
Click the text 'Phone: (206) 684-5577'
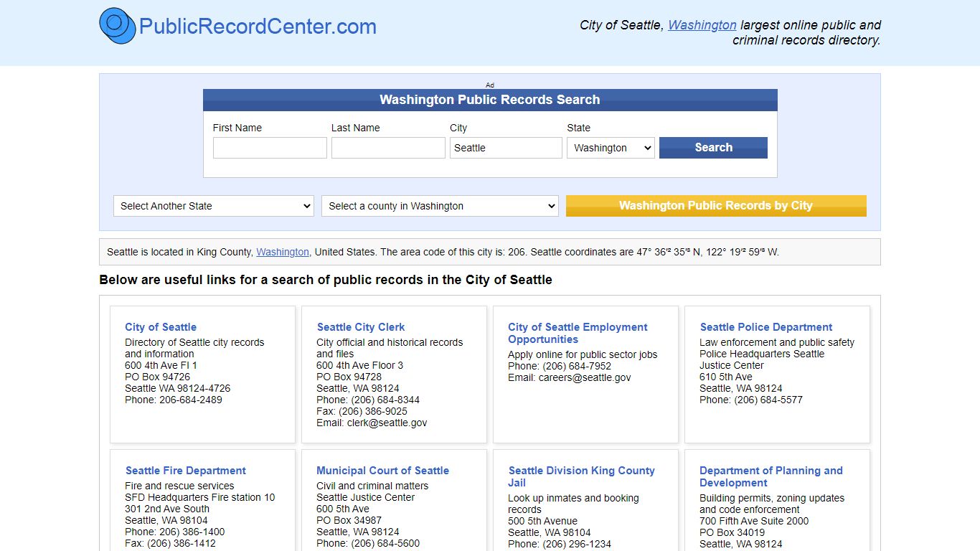[751, 400]
